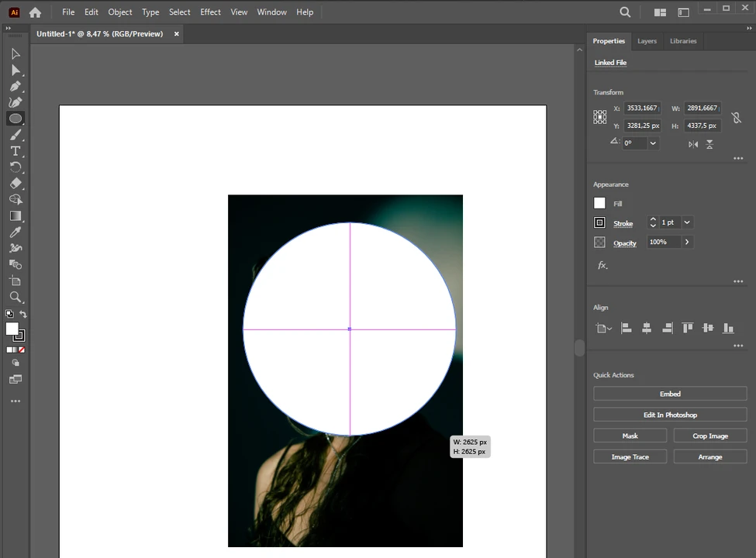Collapse the right panels double arrows

(x=749, y=29)
